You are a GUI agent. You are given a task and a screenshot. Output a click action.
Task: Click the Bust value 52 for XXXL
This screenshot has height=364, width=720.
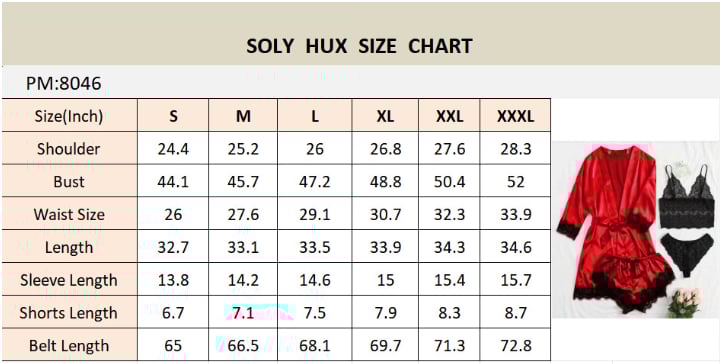pos(516,182)
